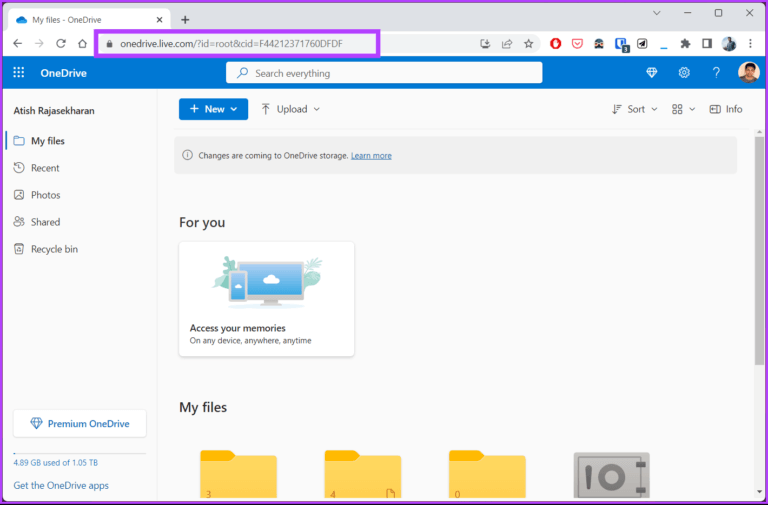Open the masked-face extension icon
This screenshot has height=505, width=768.
[x=599, y=44]
